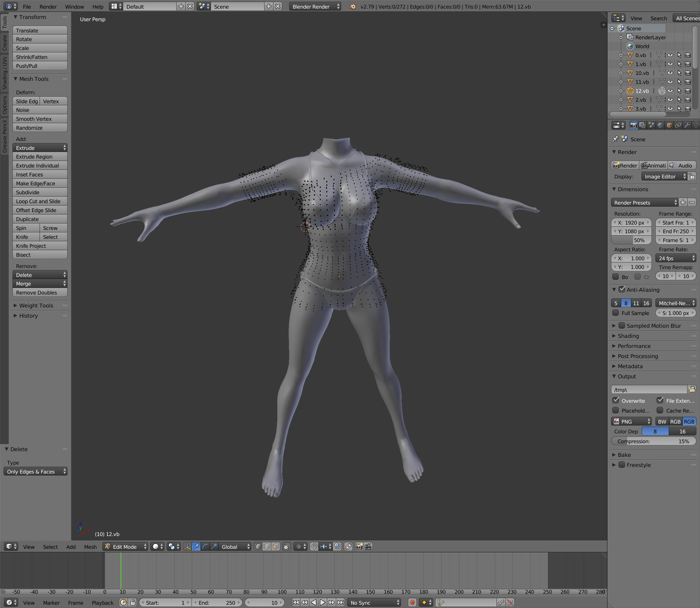
Task: Jump to last frame in timeline
Action: tap(341, 602)
